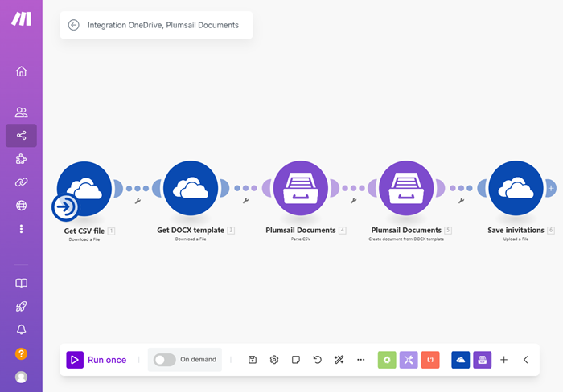Open wrench filter between Get DOCX and Parse CSV

tap(245, 201)
